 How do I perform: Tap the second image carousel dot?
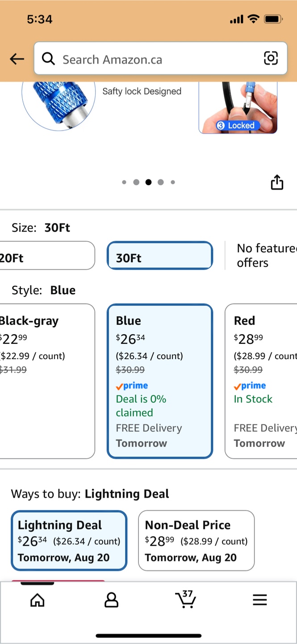tap(136, 182)
